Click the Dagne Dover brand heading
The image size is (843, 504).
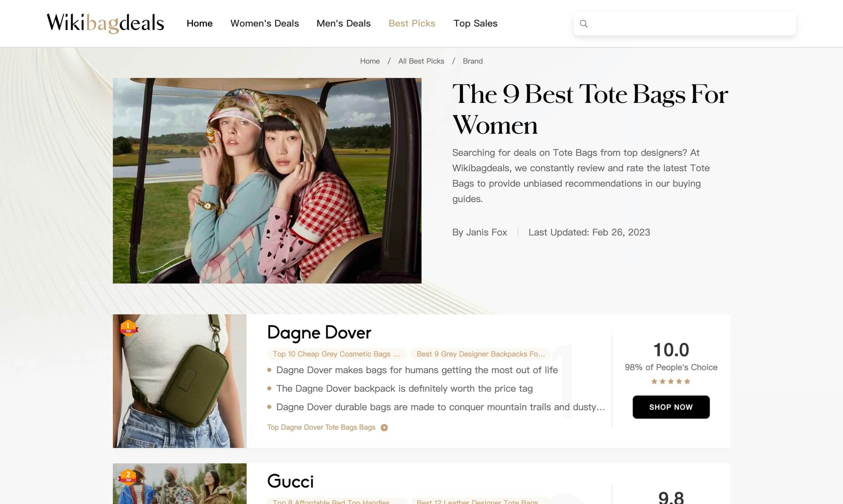tap(319, 333)
